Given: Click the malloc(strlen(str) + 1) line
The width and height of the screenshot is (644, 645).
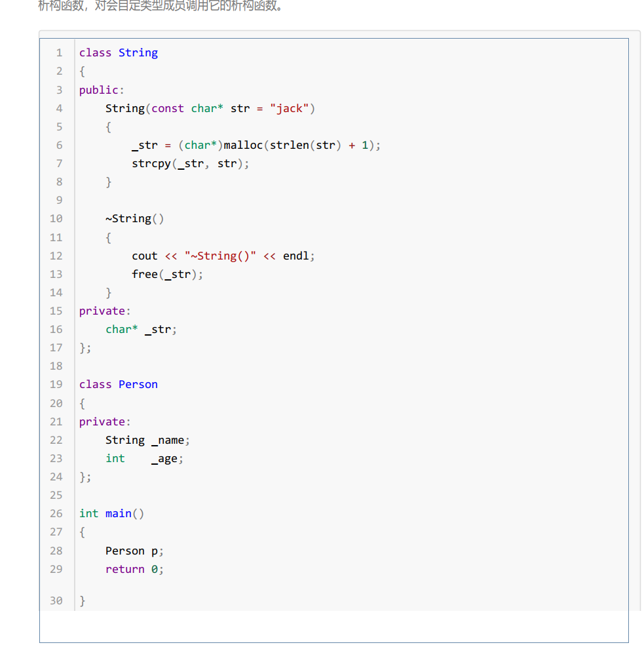Looking at the screenshot, I should point(256,146).
